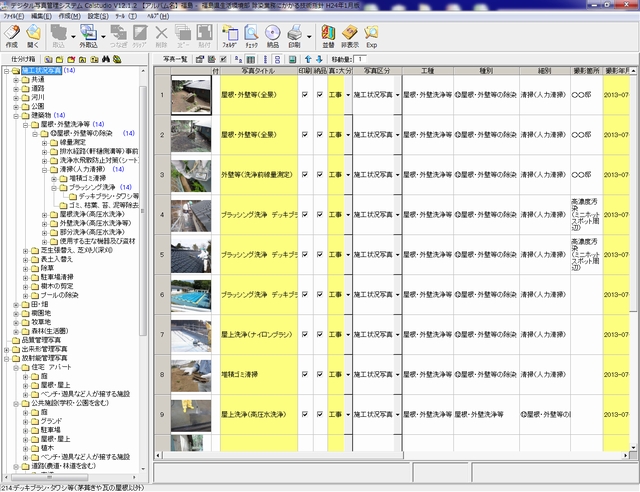
Task: Toggle 印刷 checkbox in row 1
Action: pyautogui.click(x=304, y=94)
